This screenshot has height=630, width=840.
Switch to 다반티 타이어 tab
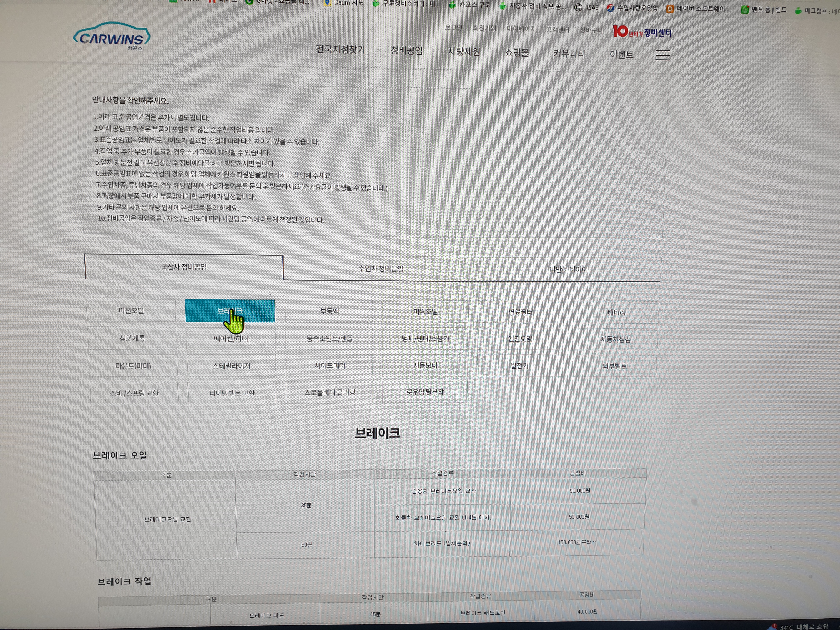click(x=568, y=269)
